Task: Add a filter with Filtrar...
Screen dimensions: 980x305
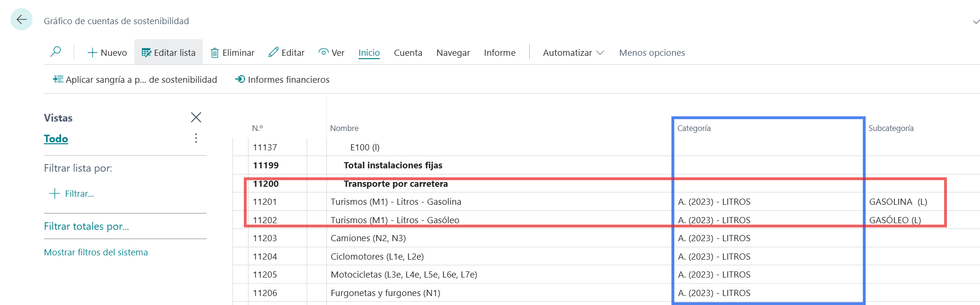Action: (72, 193)
